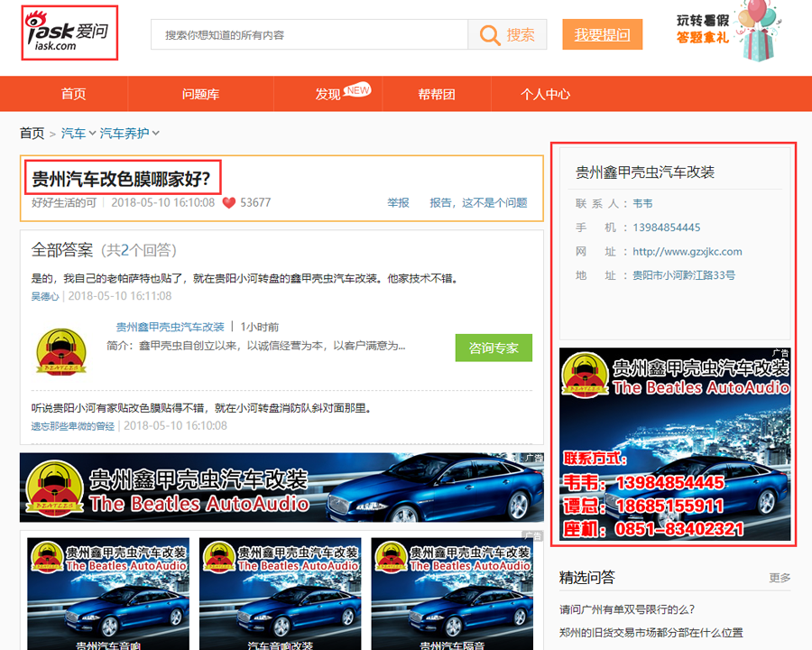Viewport: 812px width, 650px height.
Task: Open the 问题库 navigation tab
Action: point(200,94)
